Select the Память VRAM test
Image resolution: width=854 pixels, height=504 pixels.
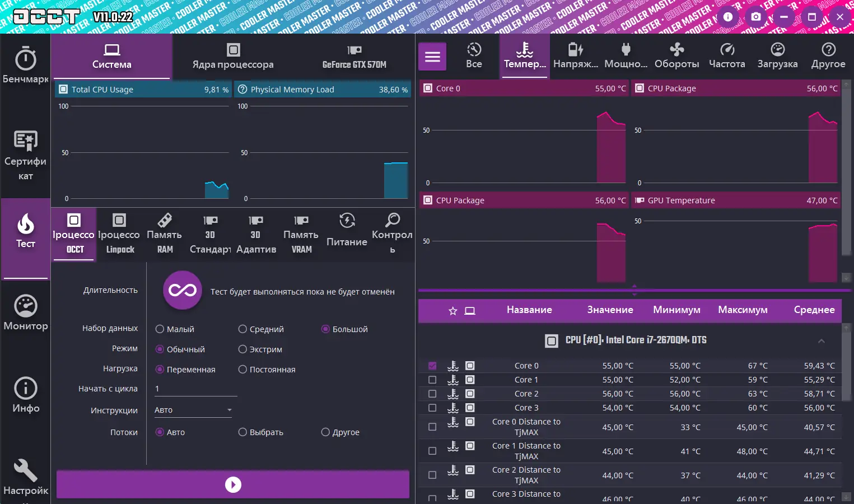[301, 234]
